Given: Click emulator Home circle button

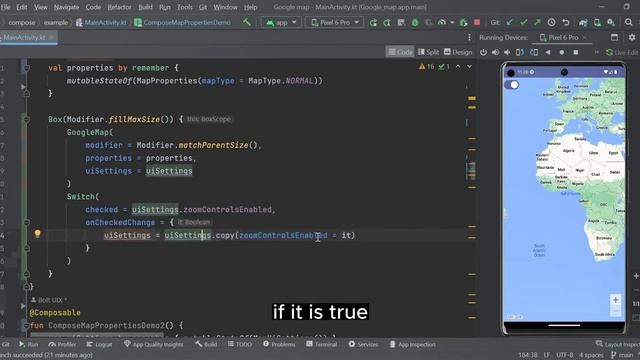Looking at the screenshot, I should coord(562,52).
